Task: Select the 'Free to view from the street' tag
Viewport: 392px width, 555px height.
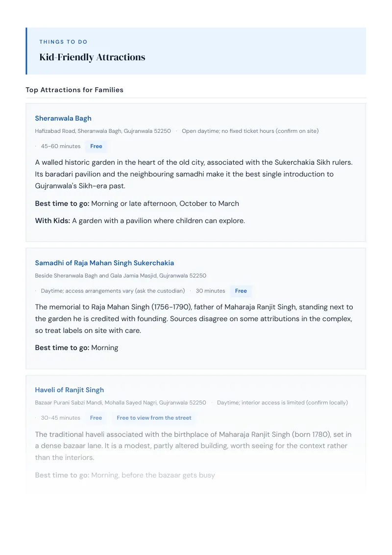Action: pyautogui.click(x=154, y=418)
